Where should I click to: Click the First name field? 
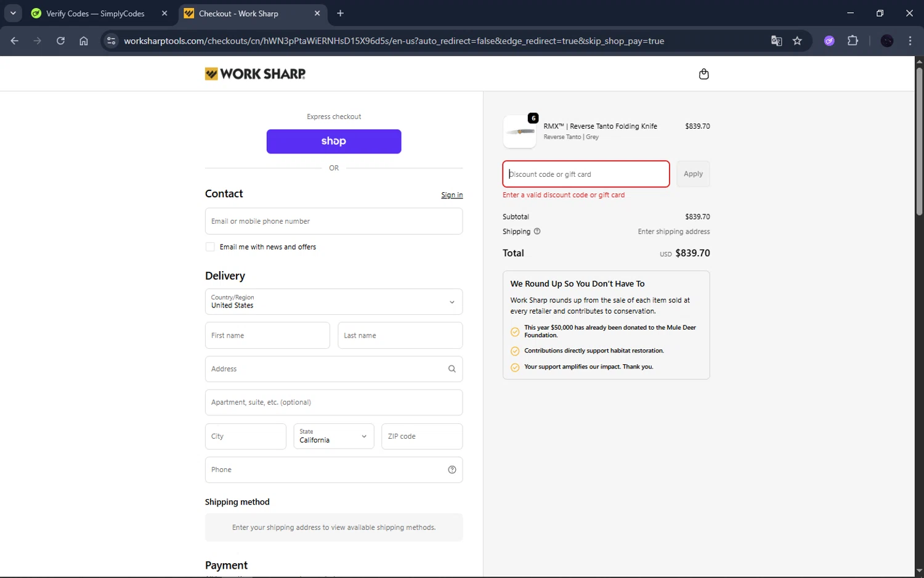click(267, 336)
